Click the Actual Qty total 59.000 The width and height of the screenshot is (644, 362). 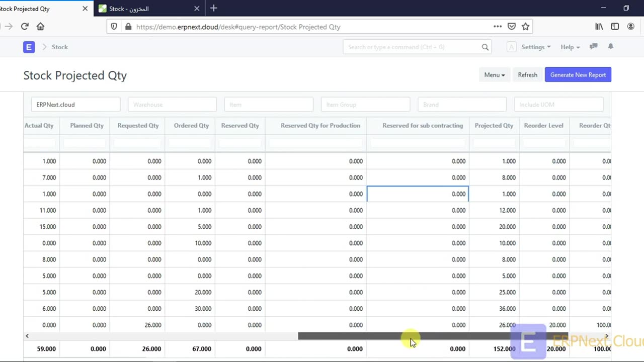coord(42,349)
